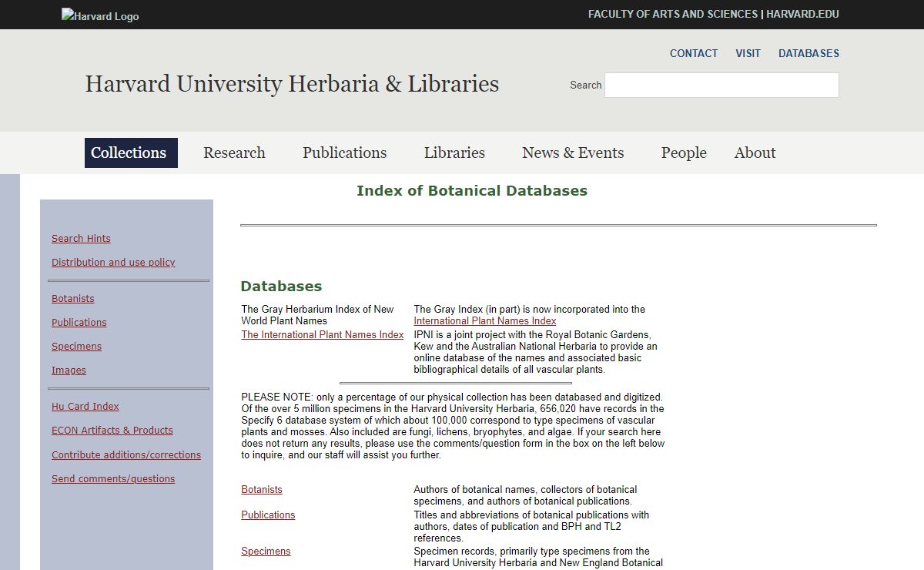Image resolution: width=924 pixels, height=570 pixels.
Task: Open Distribution and use policy
Action: tap(113, 262)
